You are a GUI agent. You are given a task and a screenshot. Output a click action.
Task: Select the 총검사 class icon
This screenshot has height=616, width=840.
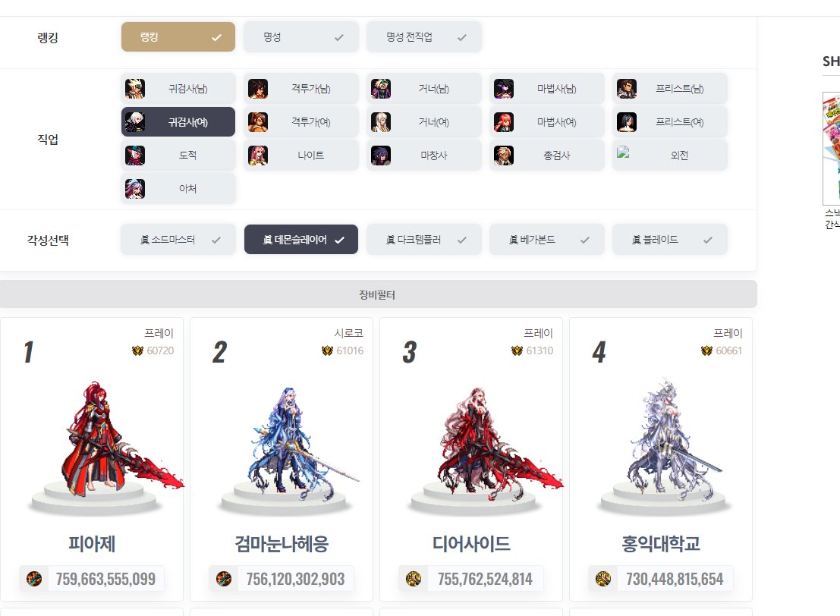click(504, 156)
